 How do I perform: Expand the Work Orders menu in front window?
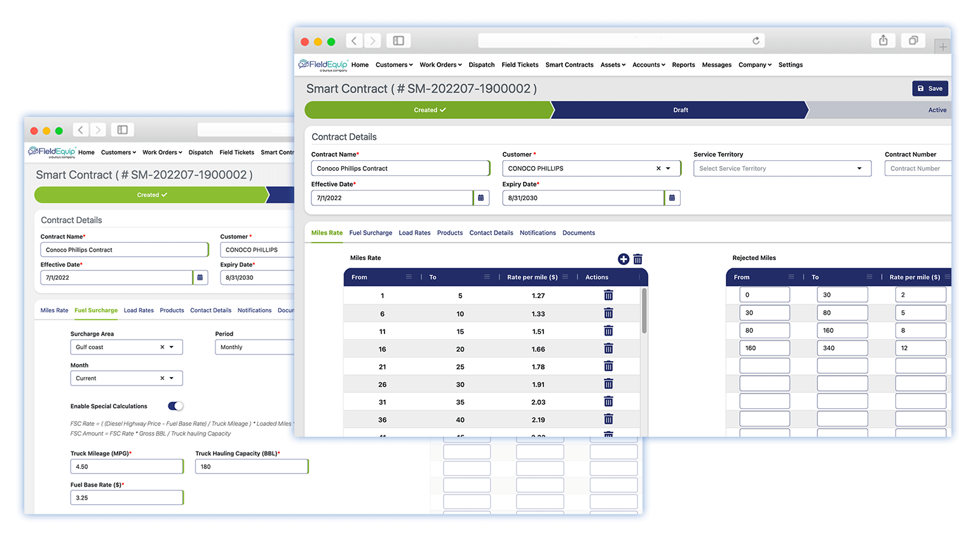[440, 65]
